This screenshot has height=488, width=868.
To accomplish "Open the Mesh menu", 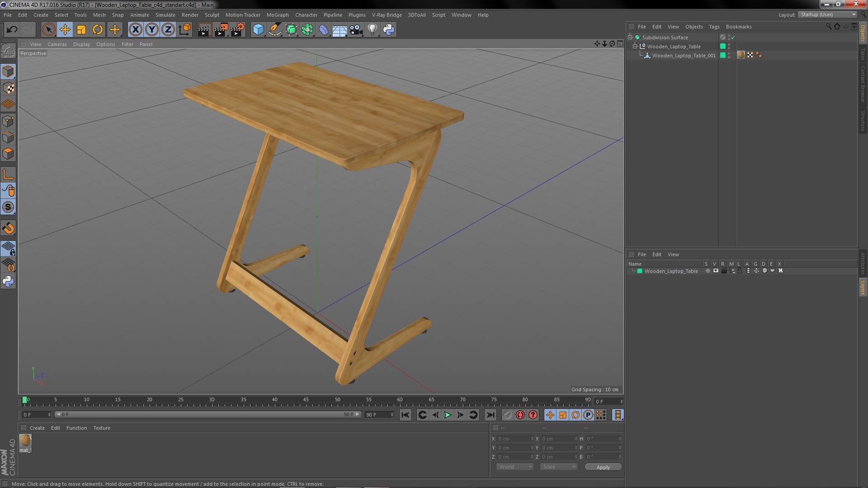I will 99,15.
